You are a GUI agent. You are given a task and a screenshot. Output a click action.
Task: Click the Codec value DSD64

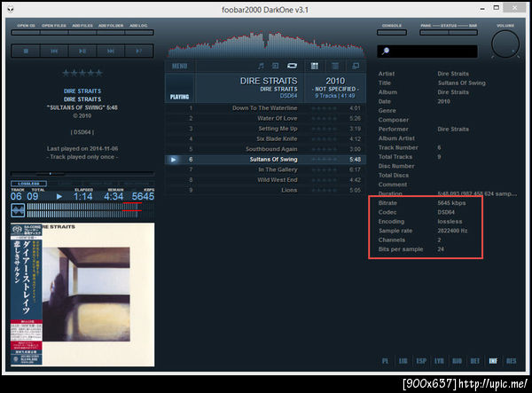click(446, 212)
